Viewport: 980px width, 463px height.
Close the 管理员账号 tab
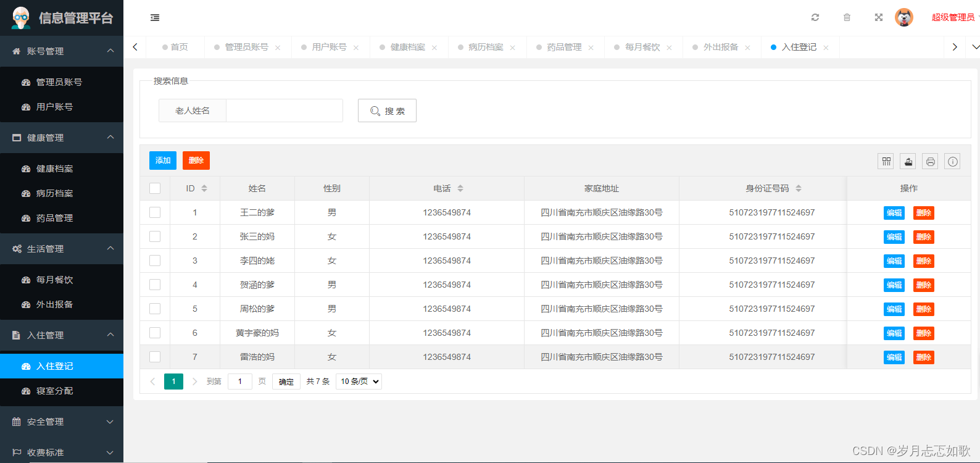point(278,48)
